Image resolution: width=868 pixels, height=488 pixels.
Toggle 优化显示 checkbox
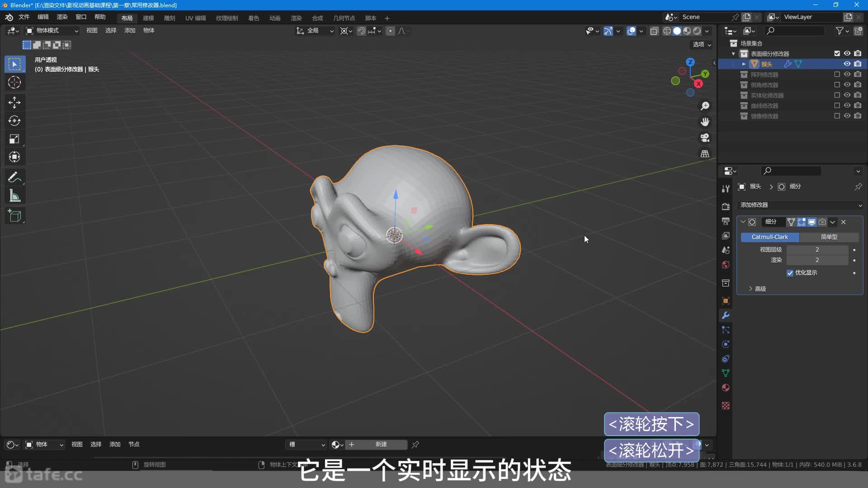790,273
